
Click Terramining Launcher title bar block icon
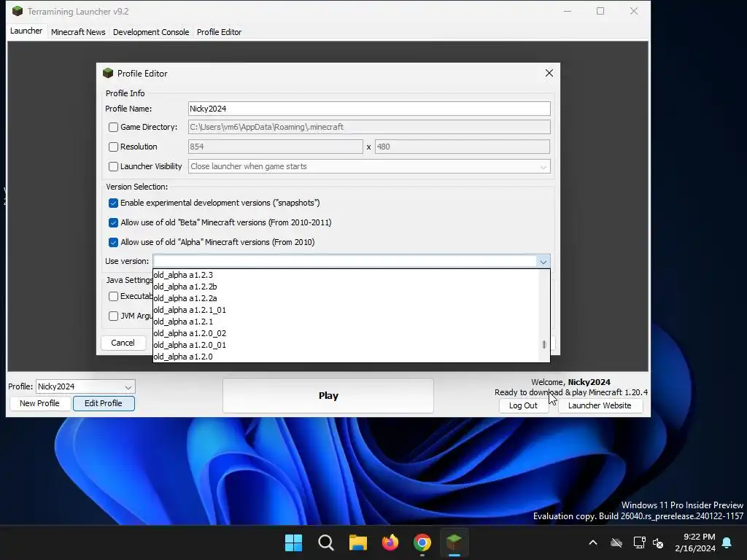pos(18,11)
